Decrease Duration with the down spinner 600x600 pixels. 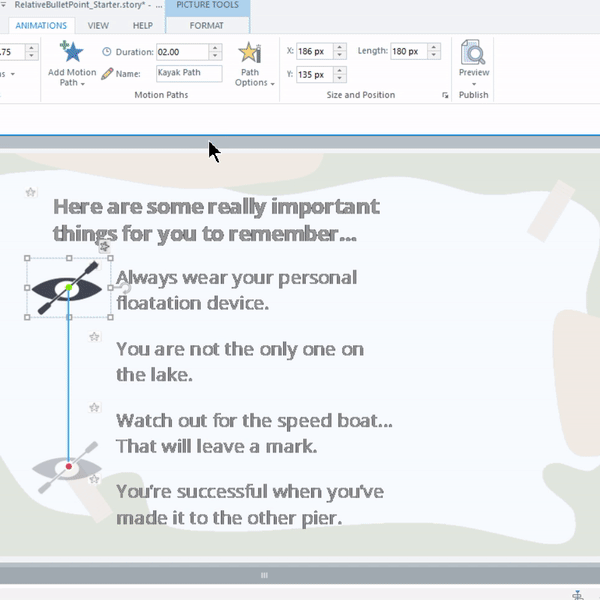point(215,56)
